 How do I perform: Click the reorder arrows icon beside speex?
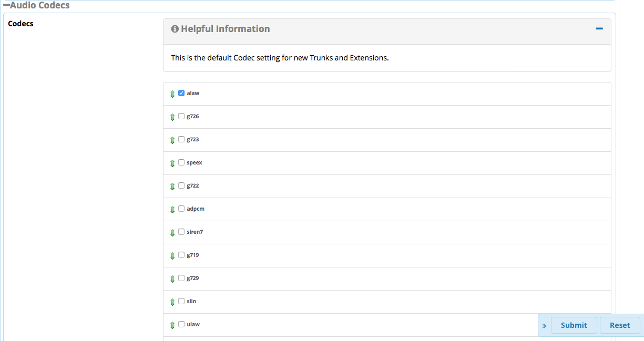coord(172,163)
